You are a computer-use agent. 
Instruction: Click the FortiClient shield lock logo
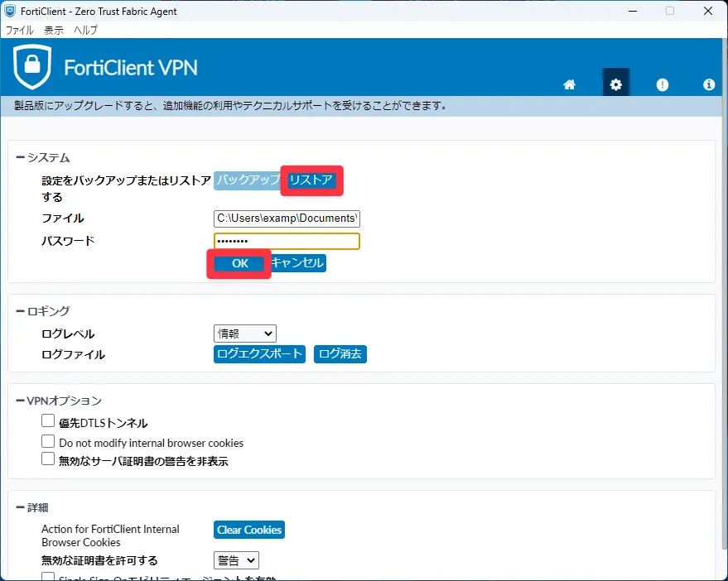pyautogui.click(x=32, y=66)
